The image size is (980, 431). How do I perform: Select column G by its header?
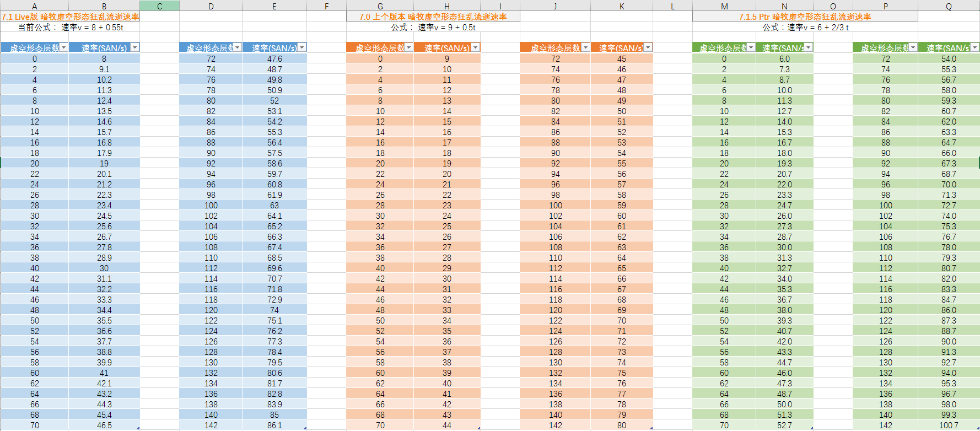[x=380, y=6]
